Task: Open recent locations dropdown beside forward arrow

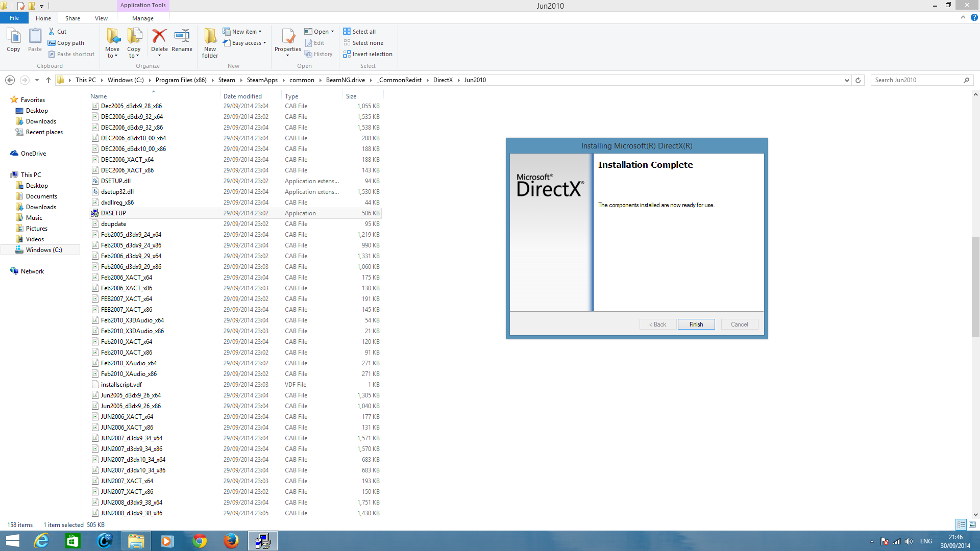Action: tap(37, 80)
